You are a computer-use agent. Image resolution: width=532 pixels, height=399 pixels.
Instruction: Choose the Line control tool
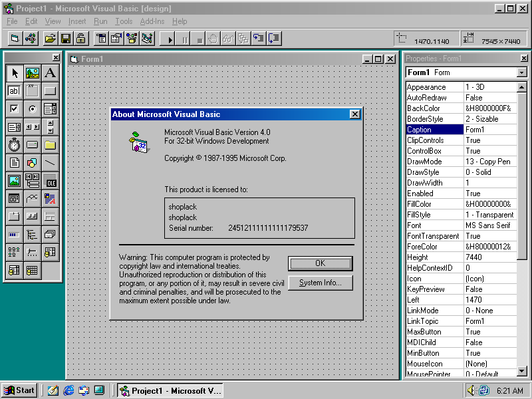(51, 163)
